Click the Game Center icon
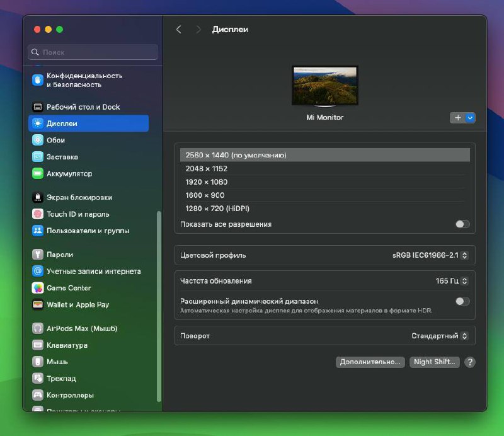The image size is (504, 436). point(38,288)
